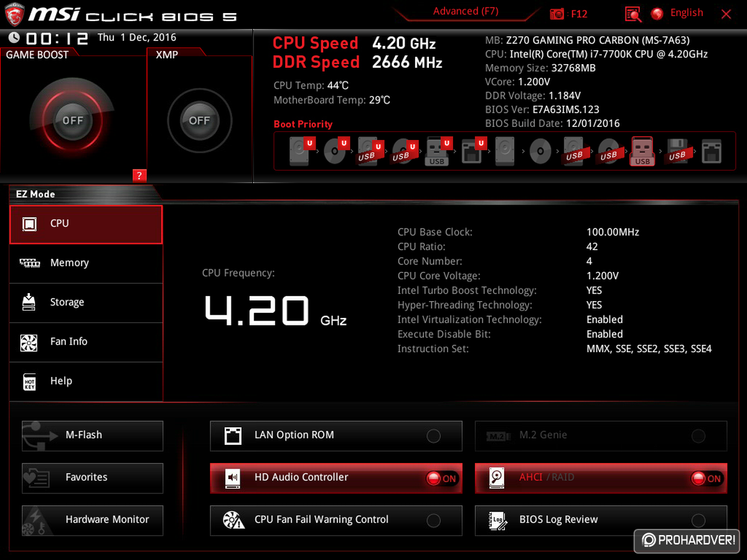Click the time display 00:12
Viewport: 747px width, 560px height.
pos(57,39)
